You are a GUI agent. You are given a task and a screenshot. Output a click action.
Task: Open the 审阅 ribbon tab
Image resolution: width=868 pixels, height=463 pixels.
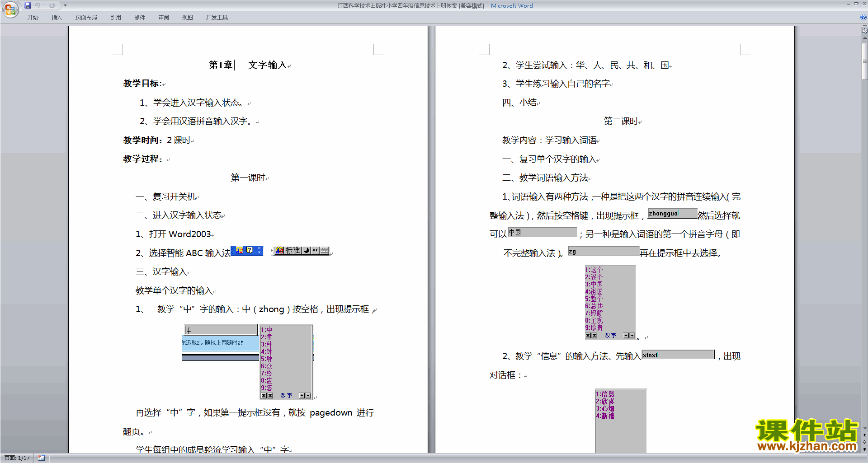click(164, 17)
